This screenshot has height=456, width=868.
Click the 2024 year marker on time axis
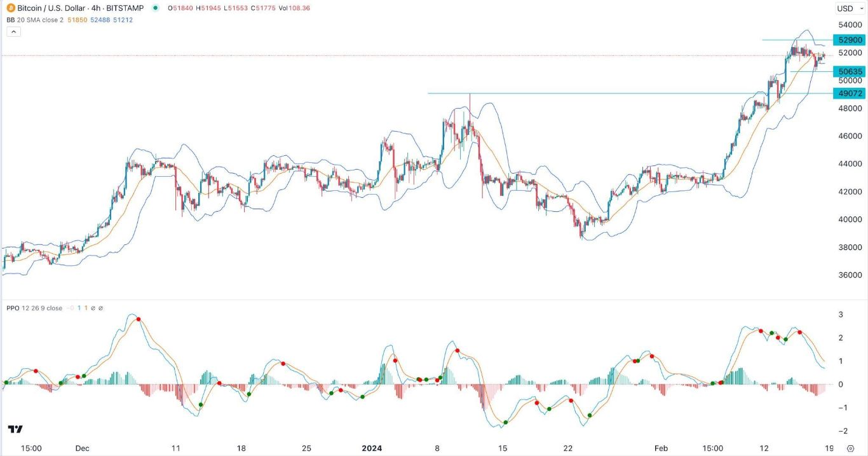click(372, 448)
